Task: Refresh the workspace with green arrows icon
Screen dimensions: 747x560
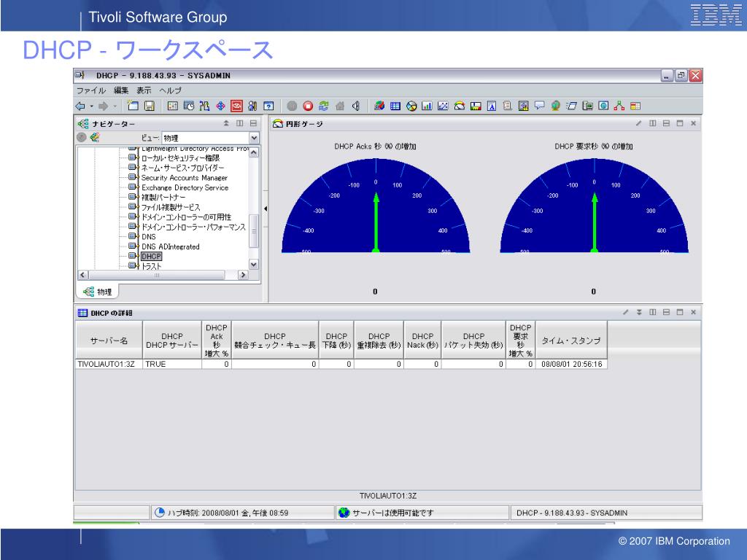Action: pyautogui.click(x=324, y=106)
